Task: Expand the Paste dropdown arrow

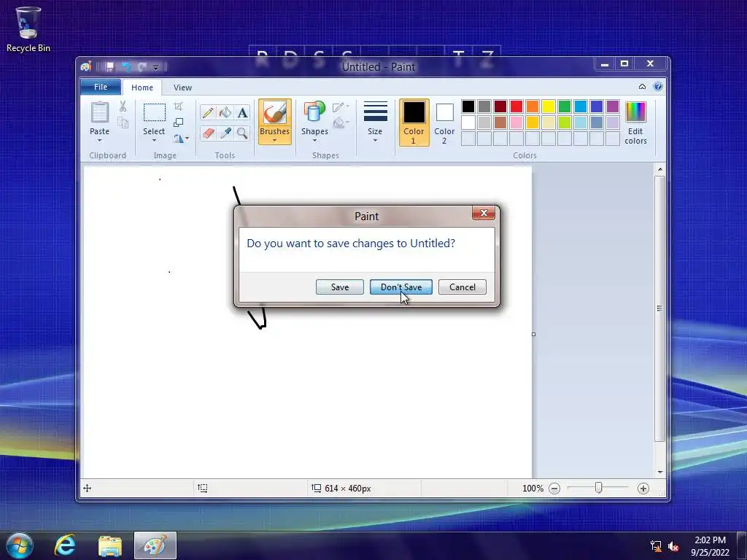Action: pos(99,141)
